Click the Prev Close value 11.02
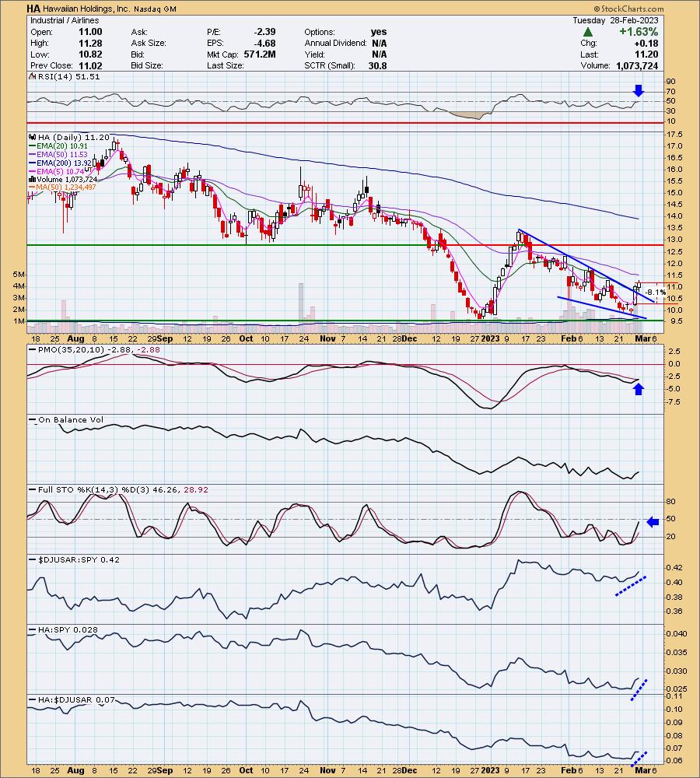The image size is (700, 778). [x=90, y=65]
